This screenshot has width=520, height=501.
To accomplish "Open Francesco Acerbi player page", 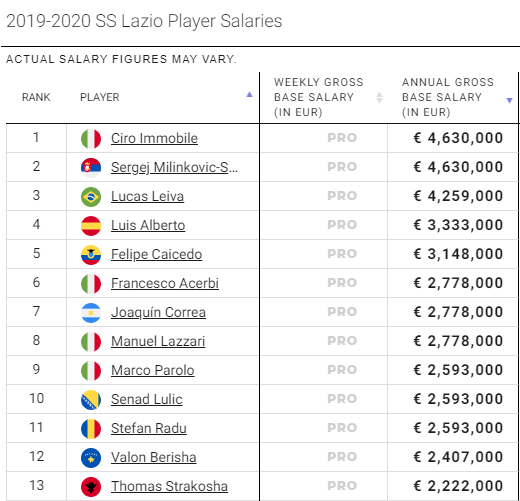I will pyautogui.click(x=165, y=283).
